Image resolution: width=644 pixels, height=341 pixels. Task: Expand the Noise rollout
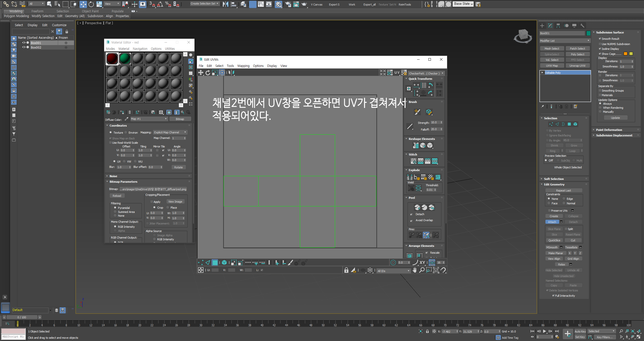click(x=113, y=176)
